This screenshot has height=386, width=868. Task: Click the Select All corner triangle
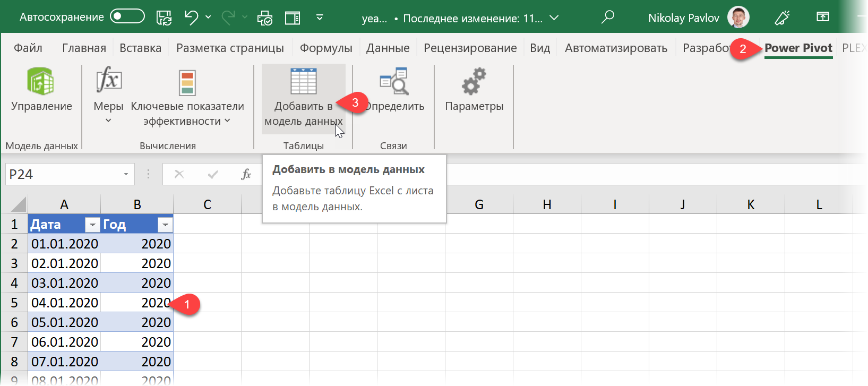tap(18, 204)
